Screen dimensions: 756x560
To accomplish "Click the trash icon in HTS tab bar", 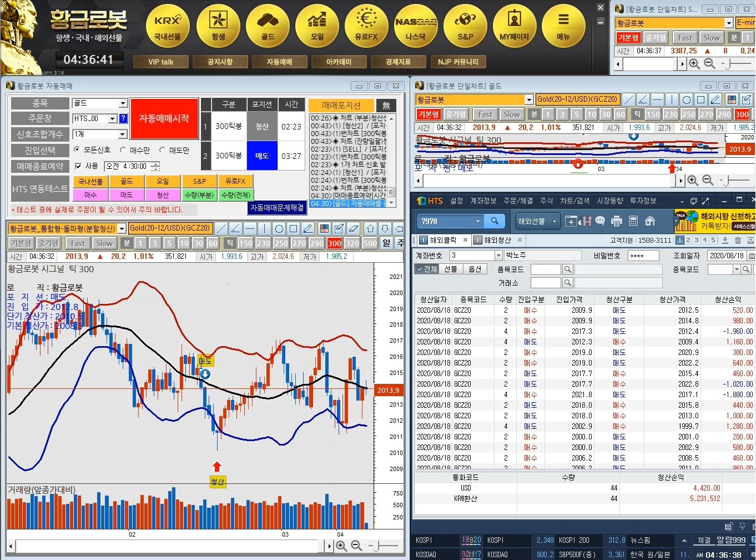I will click(738, 240).
